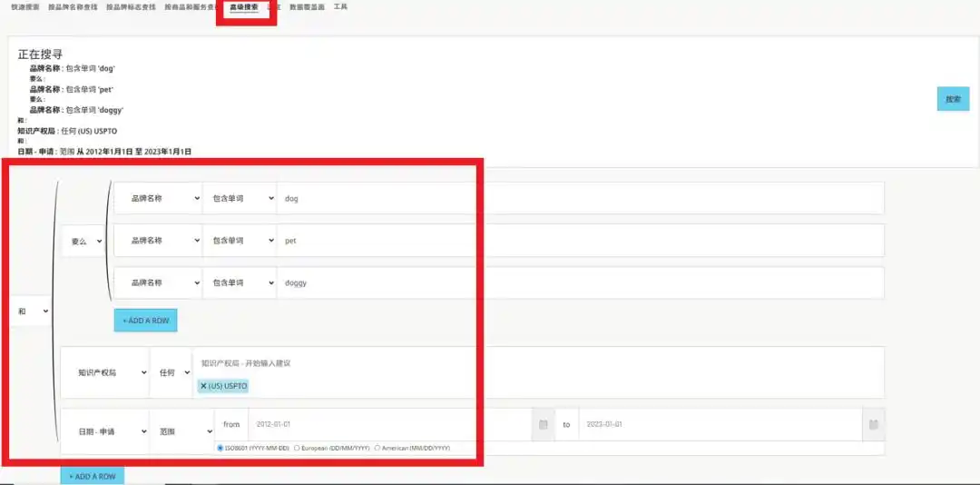The height and width of the screenshot is (485, 980).
Task: Click the pet search term field
Action: coord(581,241)
